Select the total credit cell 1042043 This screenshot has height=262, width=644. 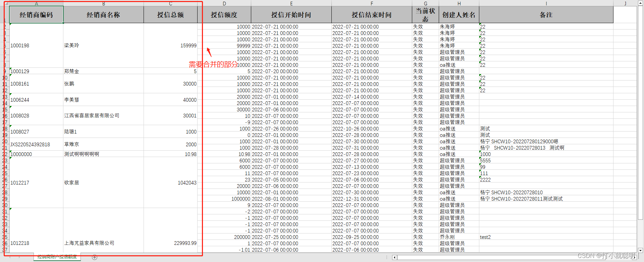tap(170, 183)
